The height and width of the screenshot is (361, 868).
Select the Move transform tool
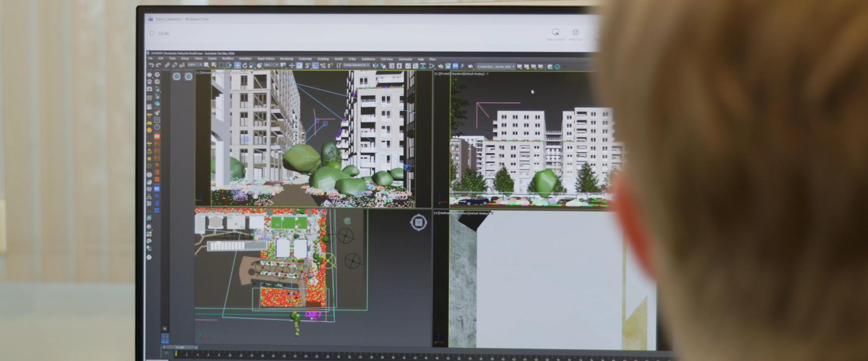[x=237, y=65]
